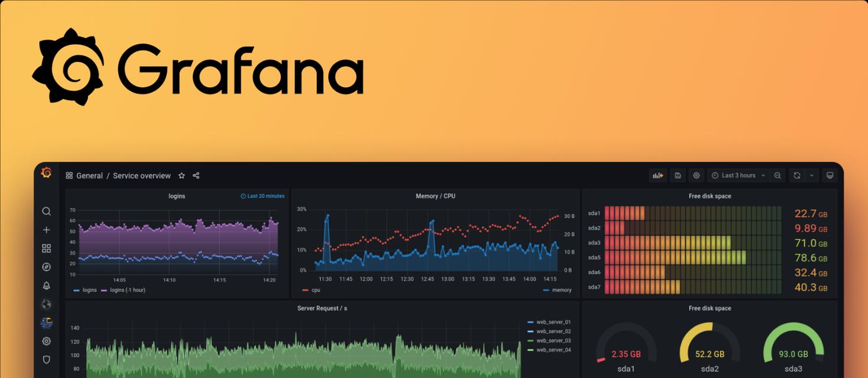Open the Last 3 hours time picker
Screen dimensions: 868x378
click(x=739, y=175)
